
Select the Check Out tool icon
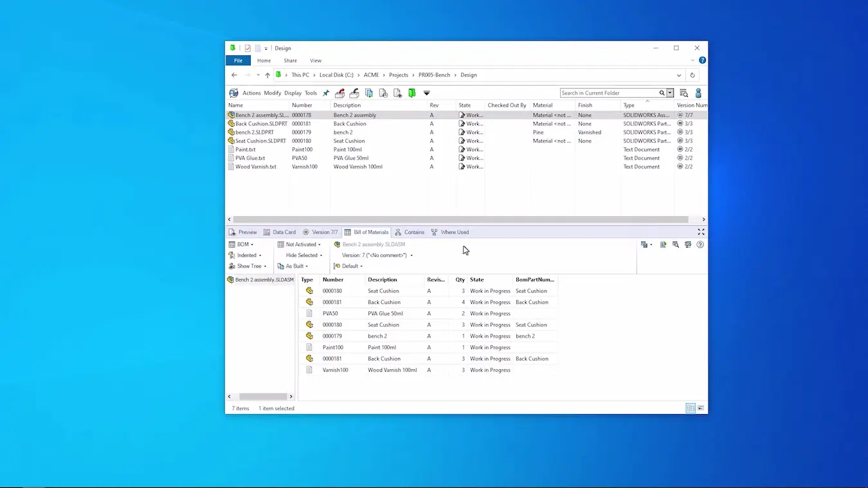tap(339, 93)
